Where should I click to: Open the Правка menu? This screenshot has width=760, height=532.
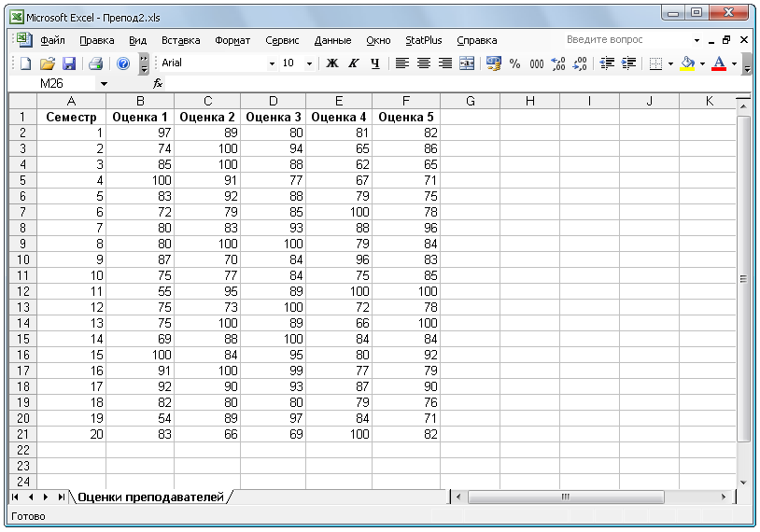tap(96, 40)
